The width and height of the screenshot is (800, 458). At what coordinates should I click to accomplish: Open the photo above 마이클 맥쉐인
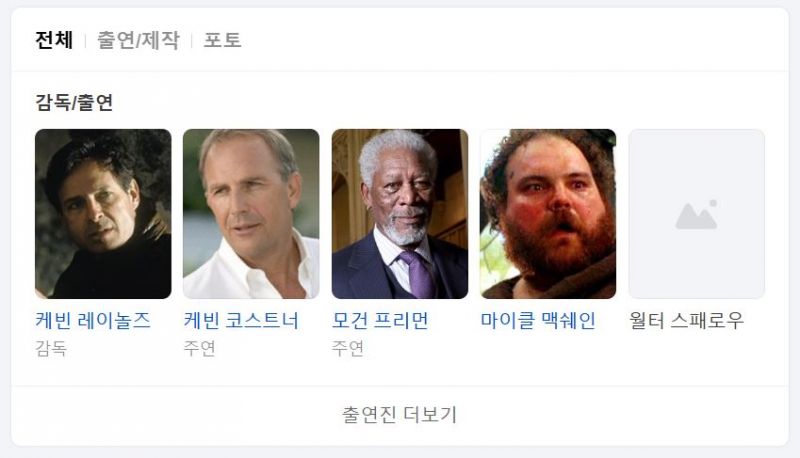click(x=548, y=214)
